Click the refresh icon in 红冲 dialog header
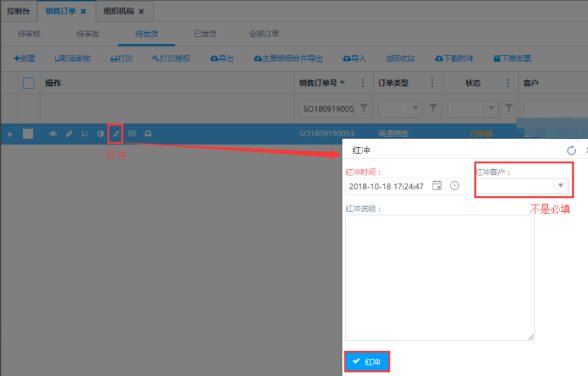Viewport: 588px width, 376px height. (571, 151)
